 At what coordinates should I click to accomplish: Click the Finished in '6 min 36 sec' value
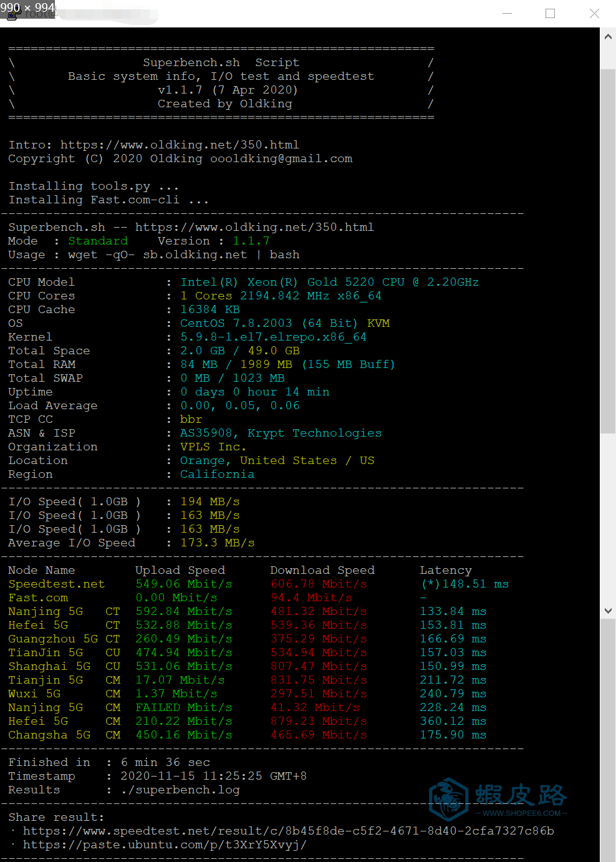point(165,762)
